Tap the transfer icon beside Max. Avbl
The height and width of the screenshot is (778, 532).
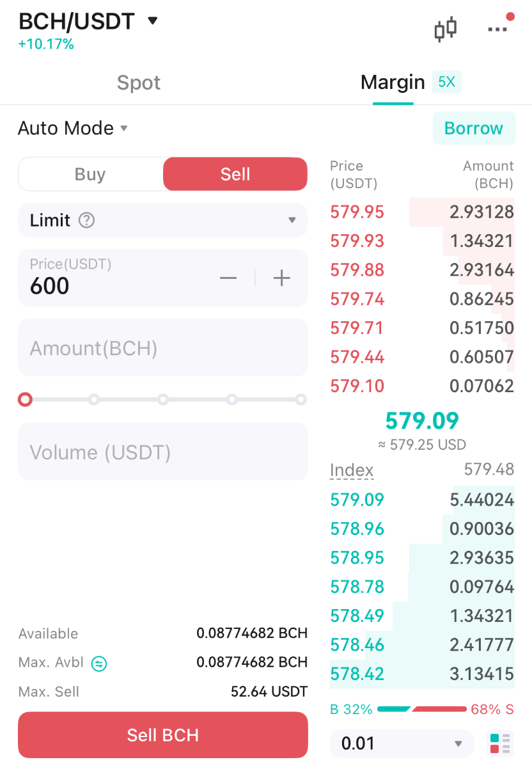[x=99, y=663]
